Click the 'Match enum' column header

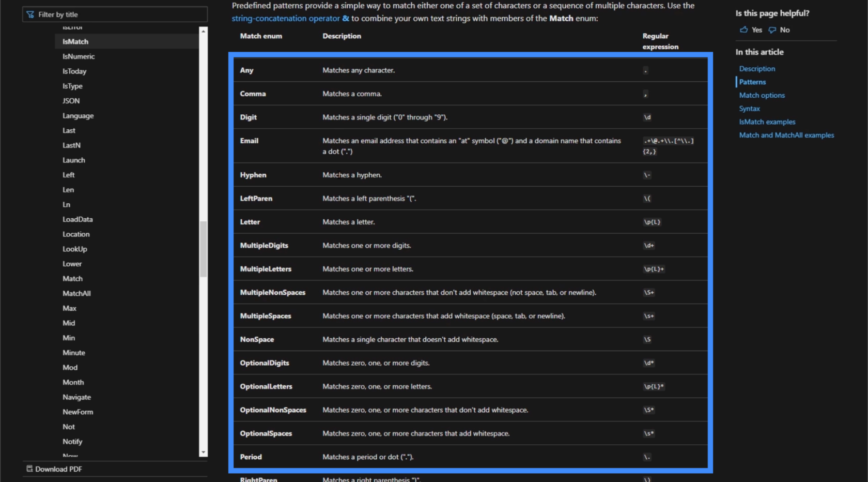[261, 36]
